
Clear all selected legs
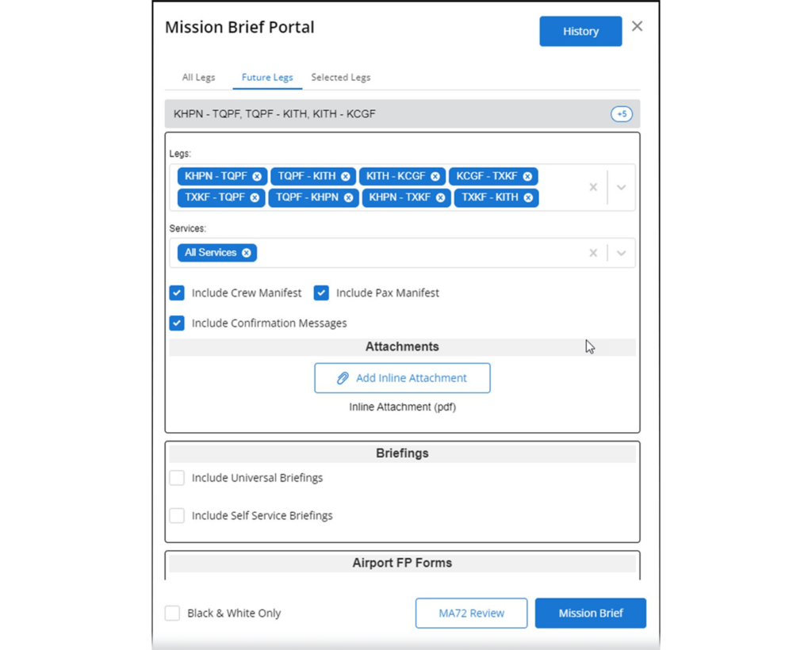(593, 188)
